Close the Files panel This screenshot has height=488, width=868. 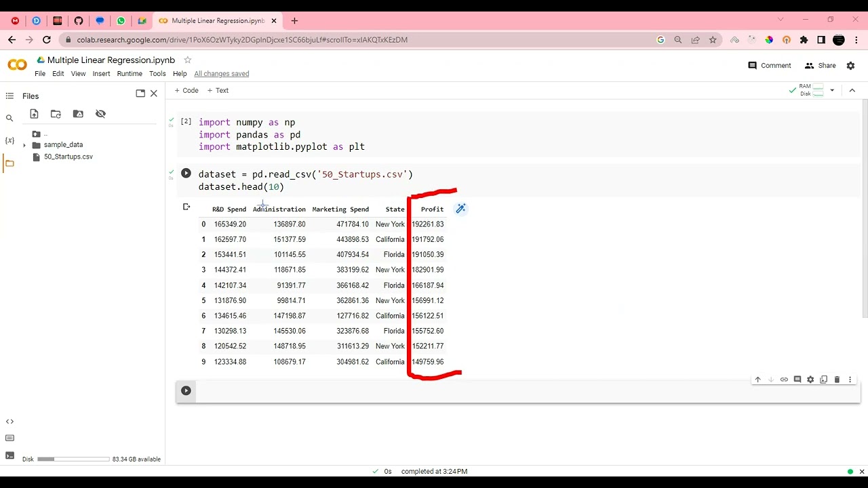pyautogui.click(x=154, y=94)
